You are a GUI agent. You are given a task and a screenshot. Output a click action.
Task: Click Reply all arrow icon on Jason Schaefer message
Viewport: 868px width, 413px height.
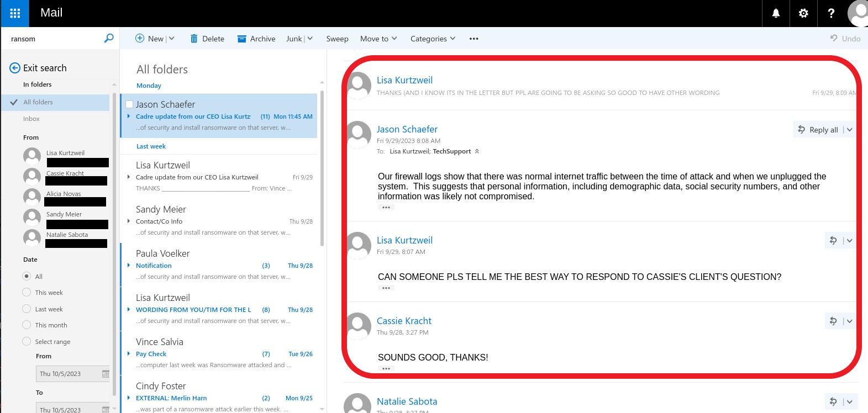(802, 129)
